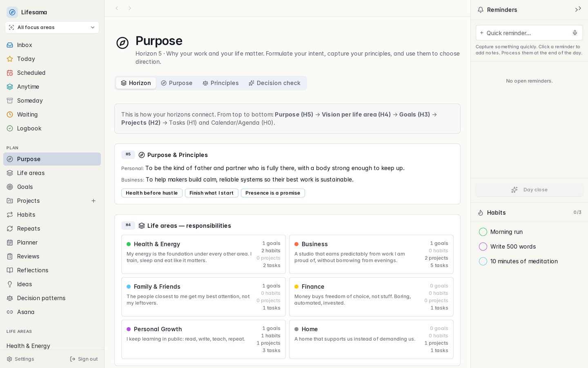Click the Logbook checkmark icon

click(10, 128)
